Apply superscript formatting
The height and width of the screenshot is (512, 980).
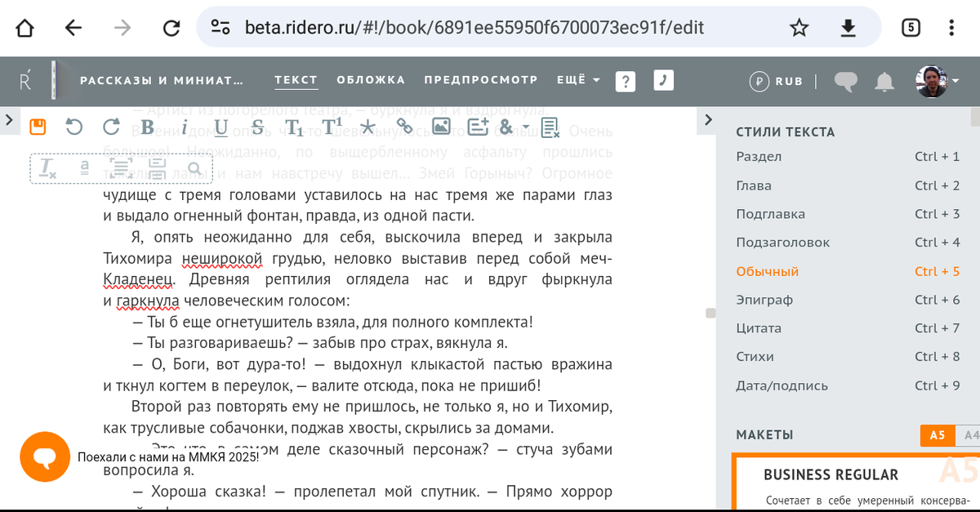tap(332, 127)
